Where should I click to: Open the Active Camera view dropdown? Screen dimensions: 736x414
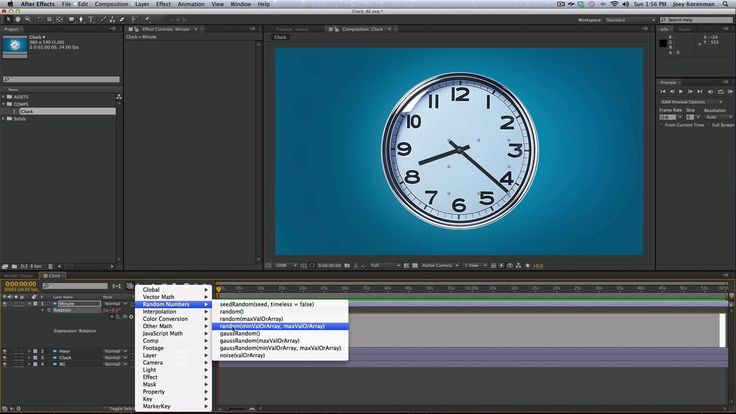pyautogui.click(x=437, y=265)
